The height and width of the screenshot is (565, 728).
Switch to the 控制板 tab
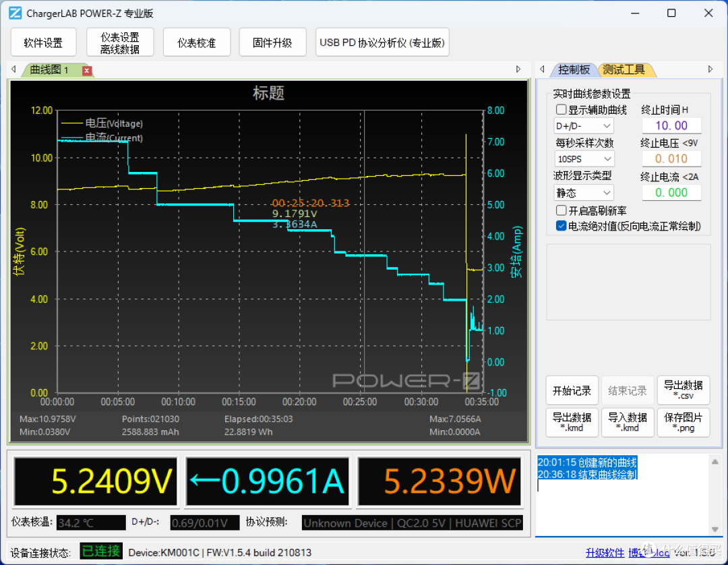click(x=574, y=70)
